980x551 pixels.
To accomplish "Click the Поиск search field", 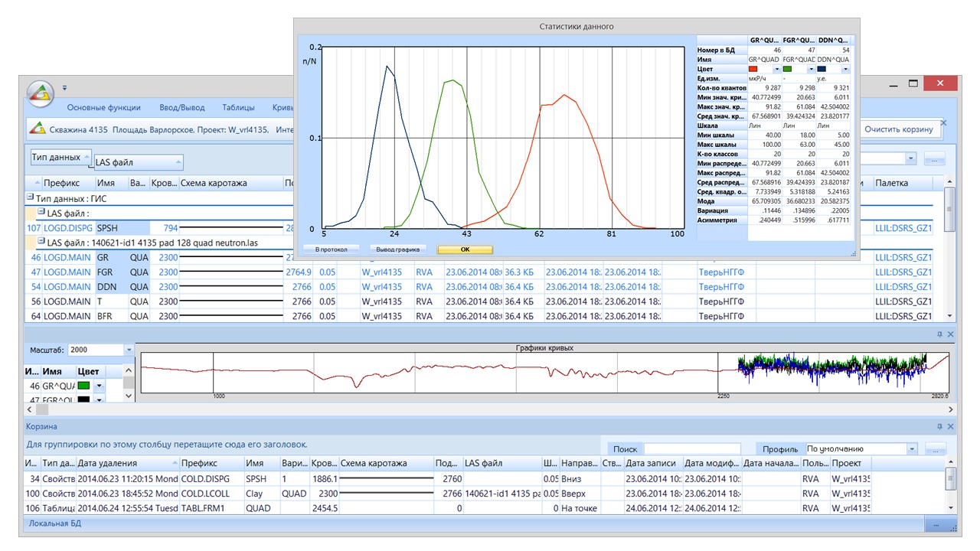I will tap(691, 449).
